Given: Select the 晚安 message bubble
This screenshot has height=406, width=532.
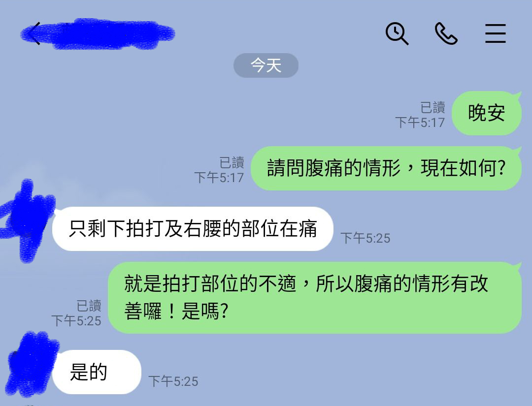Looking at the screenshot, I should 487,113.
